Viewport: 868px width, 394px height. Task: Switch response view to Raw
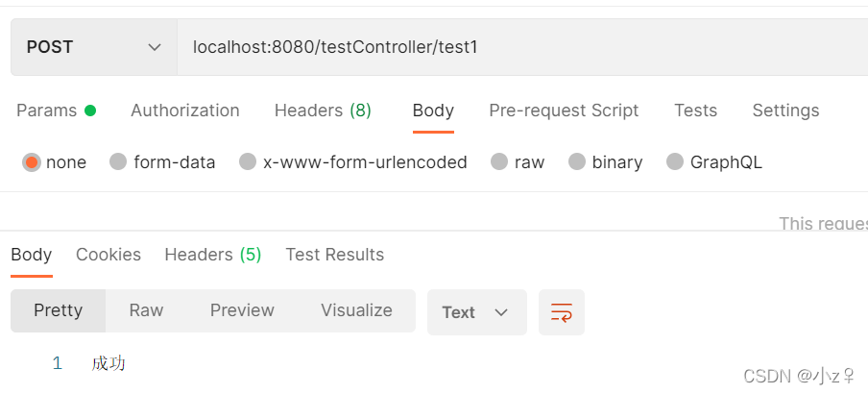[x=146, y=310]
